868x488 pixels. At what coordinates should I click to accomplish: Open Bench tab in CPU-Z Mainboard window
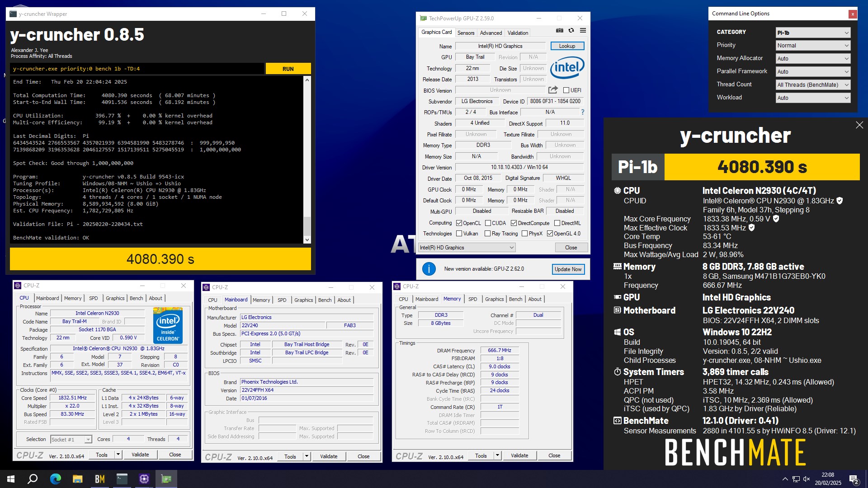[x=325, y=300]
